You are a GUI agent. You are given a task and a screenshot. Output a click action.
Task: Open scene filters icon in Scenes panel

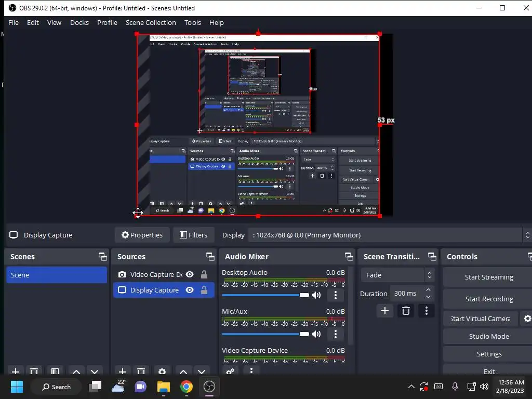click(55, 371)
